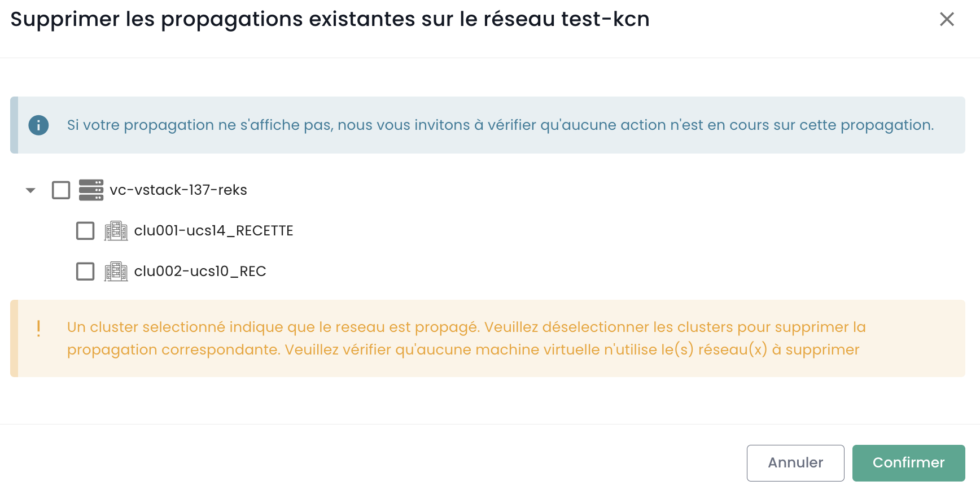Viewport: 980px width, 490px height.
Task: Click the orange exclamation warning icon
Action: [x=38, y=328]
